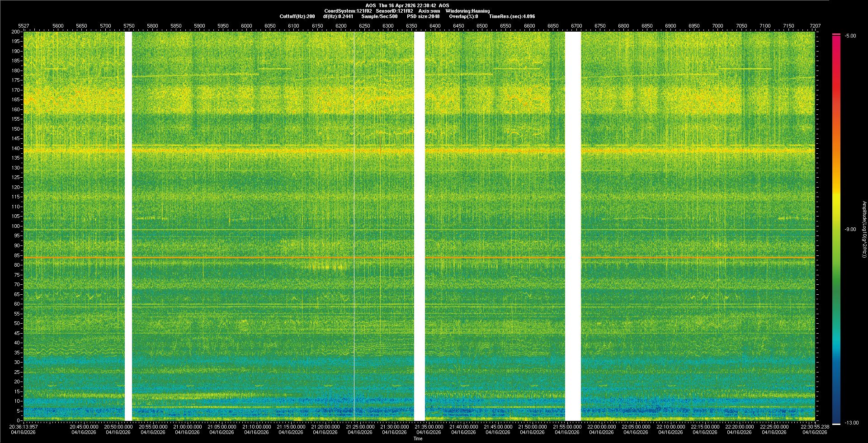Click the title date Thu 16 Apr 2026 22:30:42
The image size is (868, 443).
click(x=407, y=5)
